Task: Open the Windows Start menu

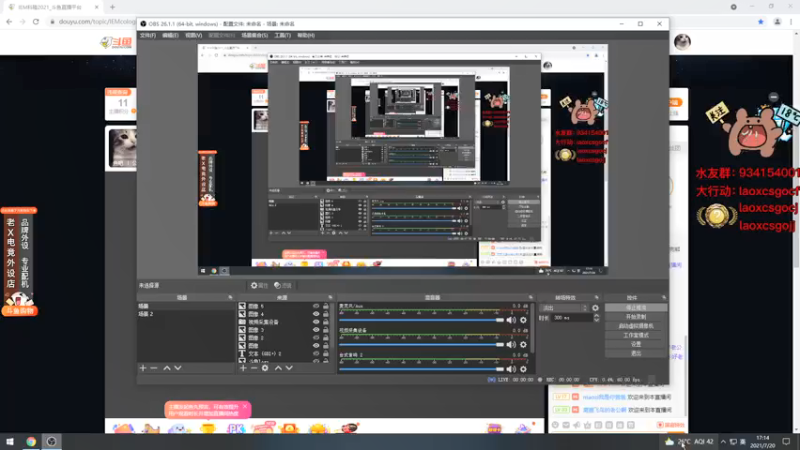Action: [10, 442]
